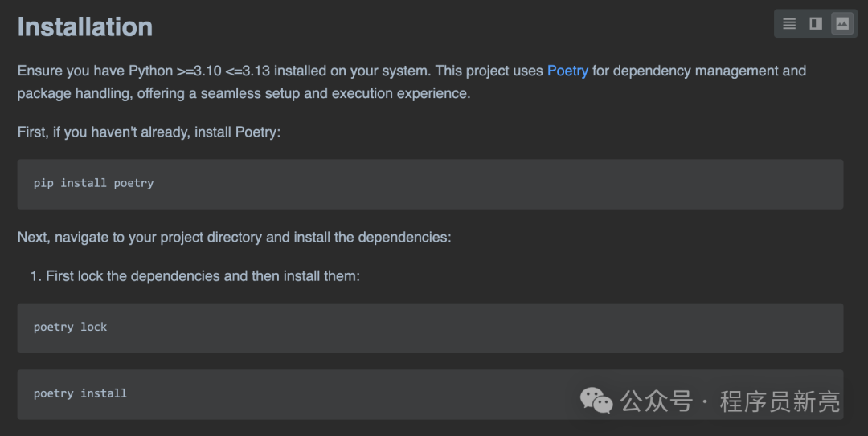Click the "Next, navigate to your project" paragraph
Viewport: 868px width, 436px height.
pos(234,238)
